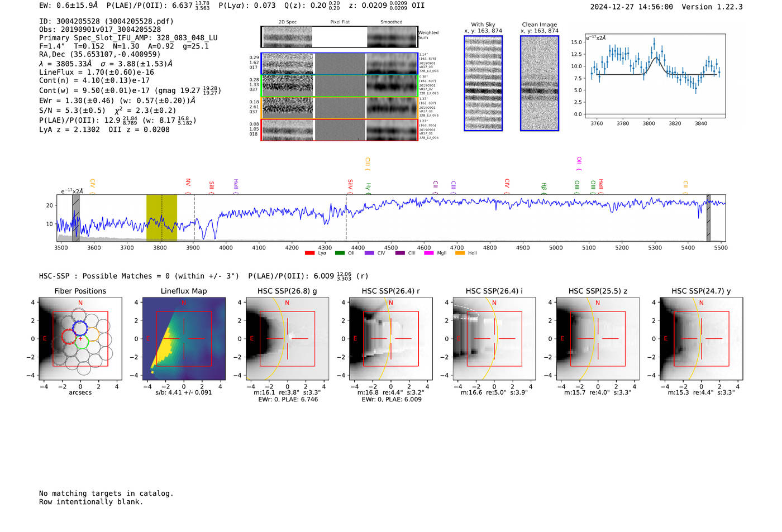Click the green fiber circle in Fiber Positions
The height and width of the screenshot is (532, 782).
pyautogui.click(x=82, y=341)
